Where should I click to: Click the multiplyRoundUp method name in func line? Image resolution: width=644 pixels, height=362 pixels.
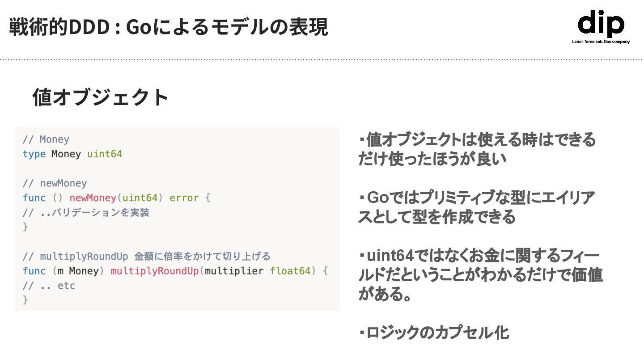click(154, 271)
